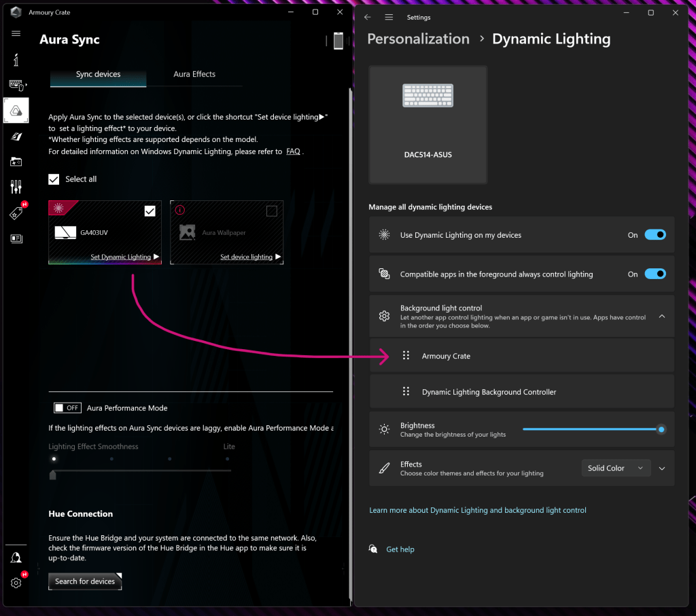Open the user profile icon in sidebar
The image size is (696, 616).
coord(16,558)
